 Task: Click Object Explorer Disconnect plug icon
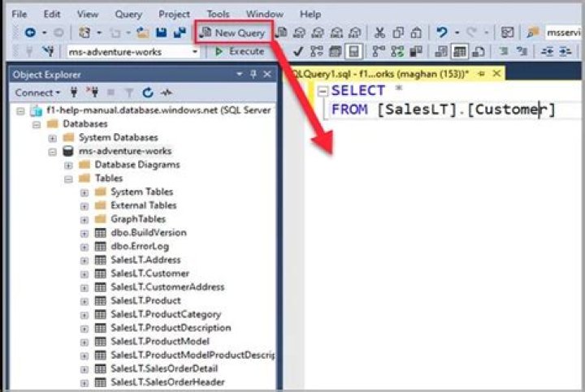[x=92, y=92]
